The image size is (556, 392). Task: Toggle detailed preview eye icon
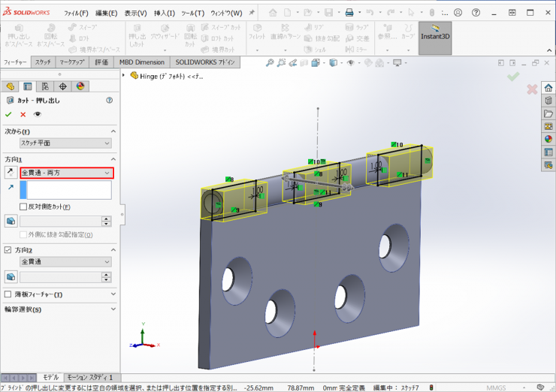(37, 114)
